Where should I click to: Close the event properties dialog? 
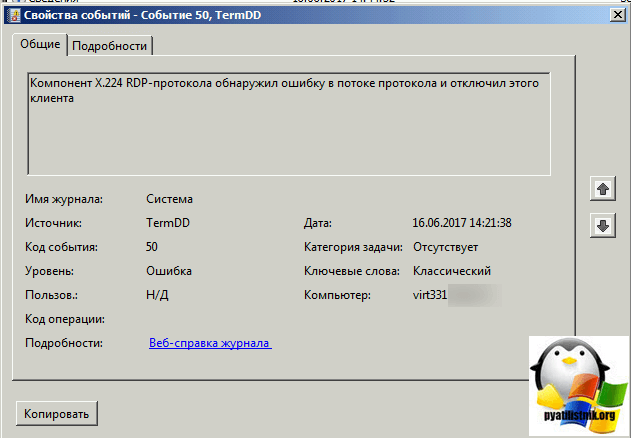coord(617,15)
